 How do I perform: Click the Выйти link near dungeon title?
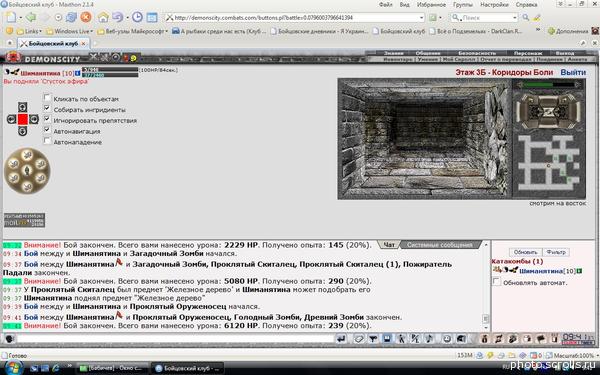tap(573, 72)
